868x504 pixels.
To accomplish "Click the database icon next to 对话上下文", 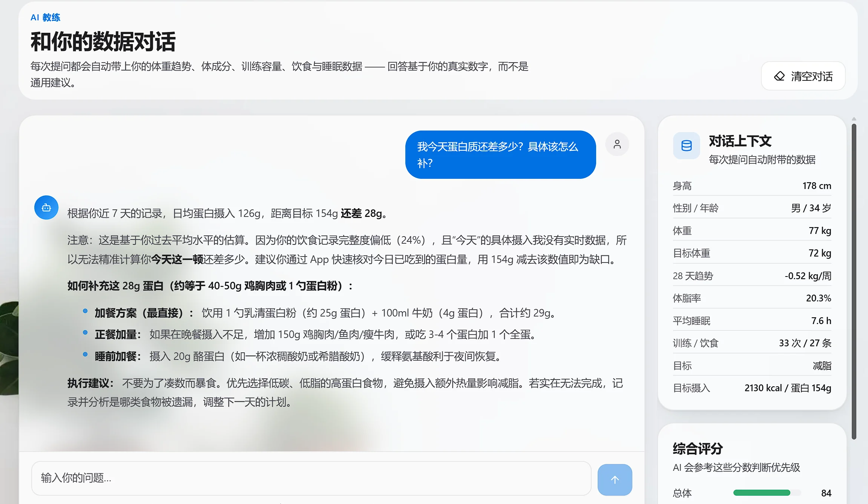I will (686, 146).
